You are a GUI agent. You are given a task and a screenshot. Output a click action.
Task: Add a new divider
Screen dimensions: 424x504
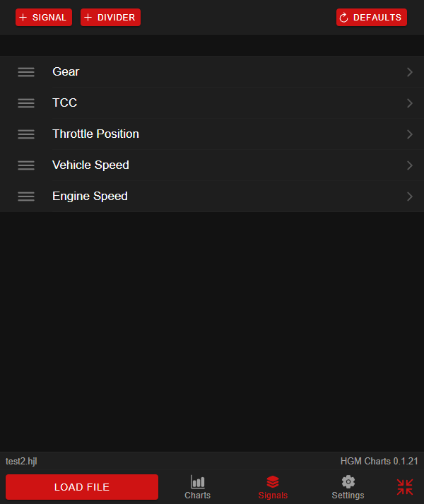(x=110, y=18)
